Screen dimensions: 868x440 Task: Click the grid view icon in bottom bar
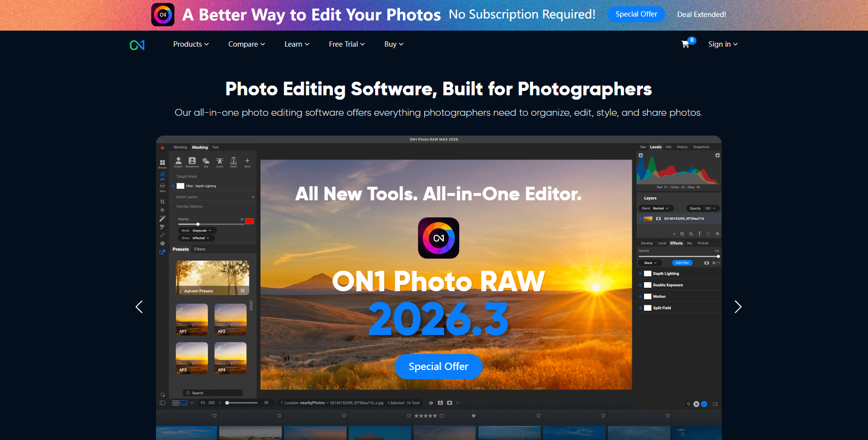(x=176, y=403)
